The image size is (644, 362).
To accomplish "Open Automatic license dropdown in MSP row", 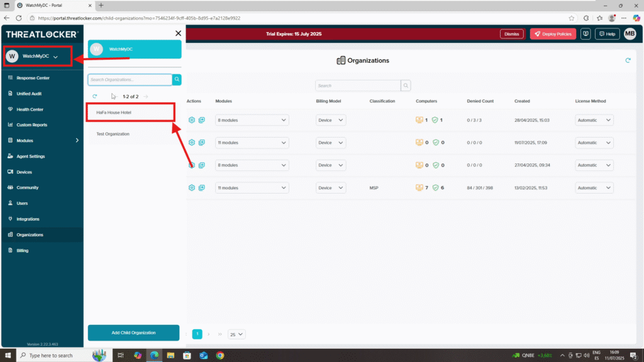I will 594,188.
